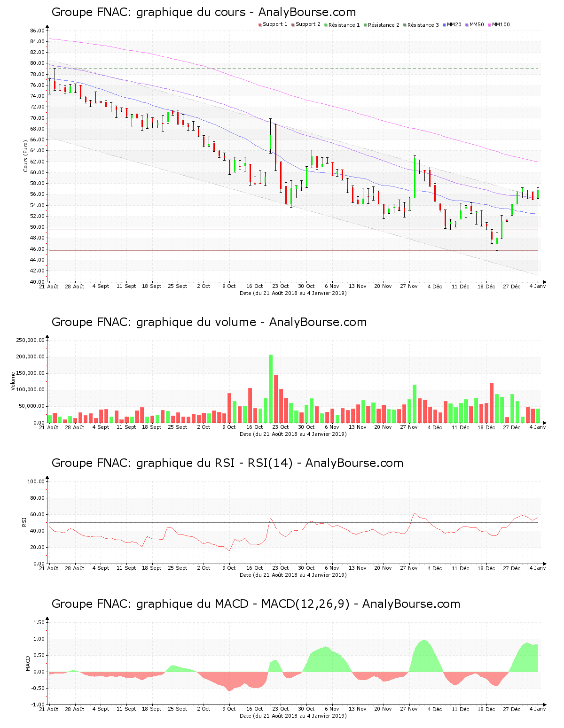Click the 27 Nov date in price chart
The height and width of the screenshot is (728, 564).
pos(409,286)
